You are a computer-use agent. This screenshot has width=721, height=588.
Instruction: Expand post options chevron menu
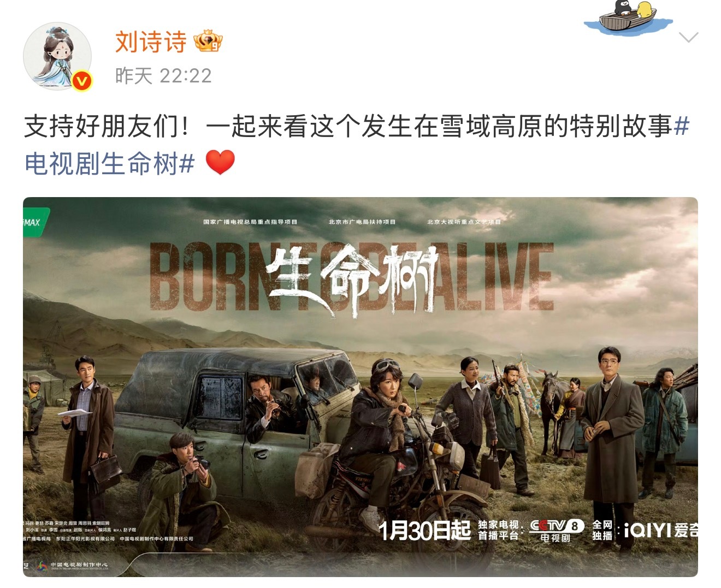(688, 37)
